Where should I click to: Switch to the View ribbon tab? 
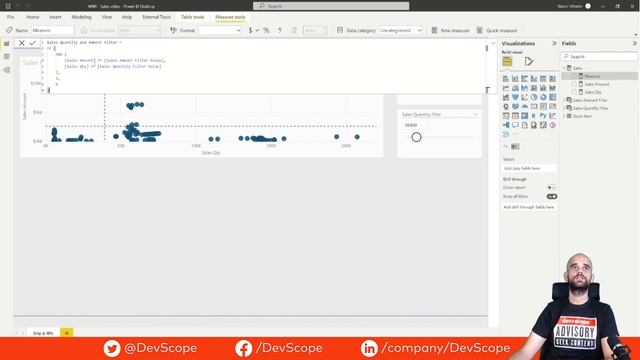(x=107, y=17)
